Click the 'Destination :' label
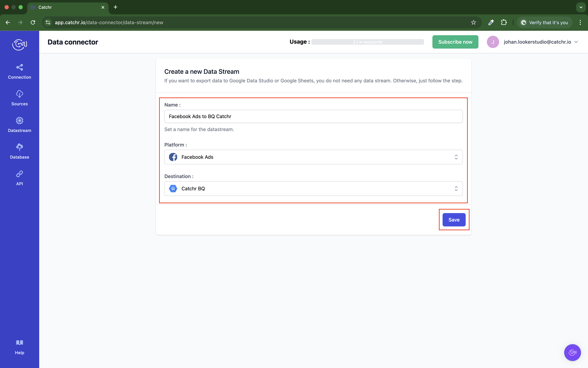Viewport: 588px width, 368px height. (x=179, y=176)
